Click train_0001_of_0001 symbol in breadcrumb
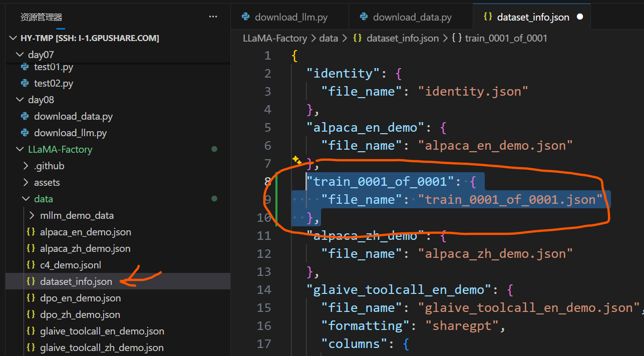This screenshot has width=644, height=356. click(x=506, y=38)
